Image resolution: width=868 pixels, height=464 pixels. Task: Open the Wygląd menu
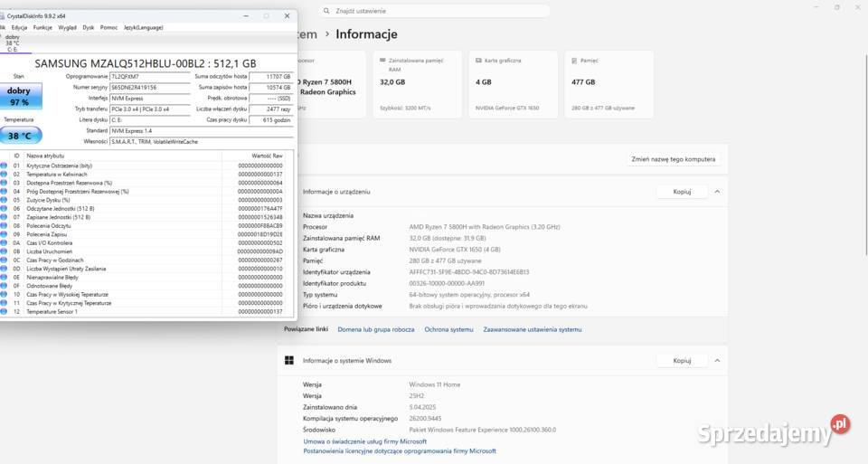pos(68,27)
